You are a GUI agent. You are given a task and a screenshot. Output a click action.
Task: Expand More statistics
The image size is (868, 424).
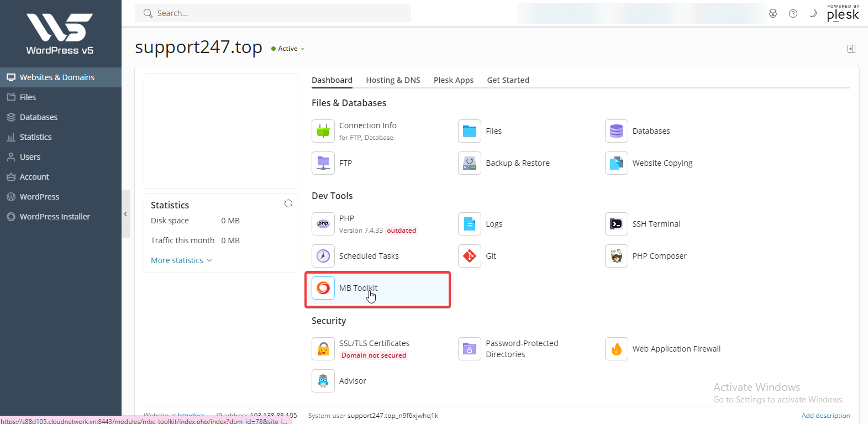pos(181,260)
